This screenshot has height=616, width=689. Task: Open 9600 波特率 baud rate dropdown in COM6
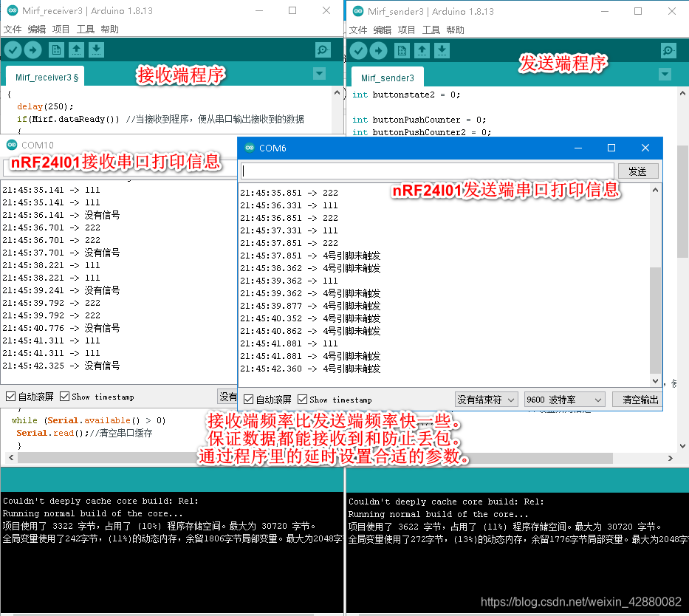point(564,400)
